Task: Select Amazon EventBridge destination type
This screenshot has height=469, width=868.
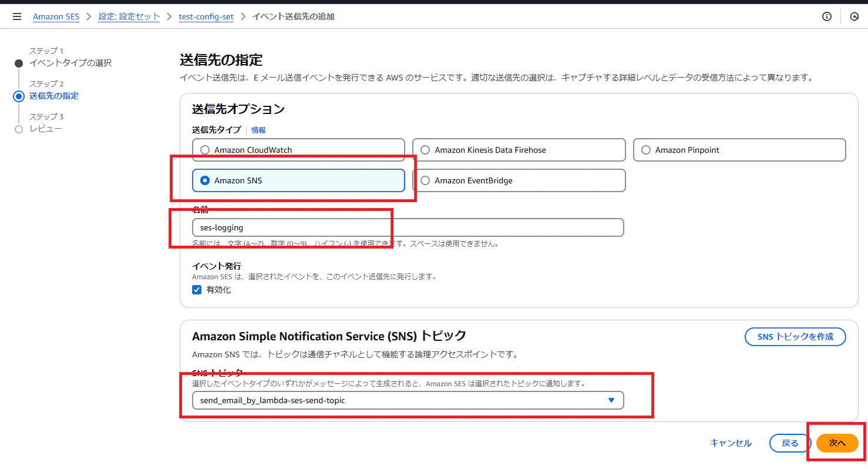Action: tap(519, 180)
